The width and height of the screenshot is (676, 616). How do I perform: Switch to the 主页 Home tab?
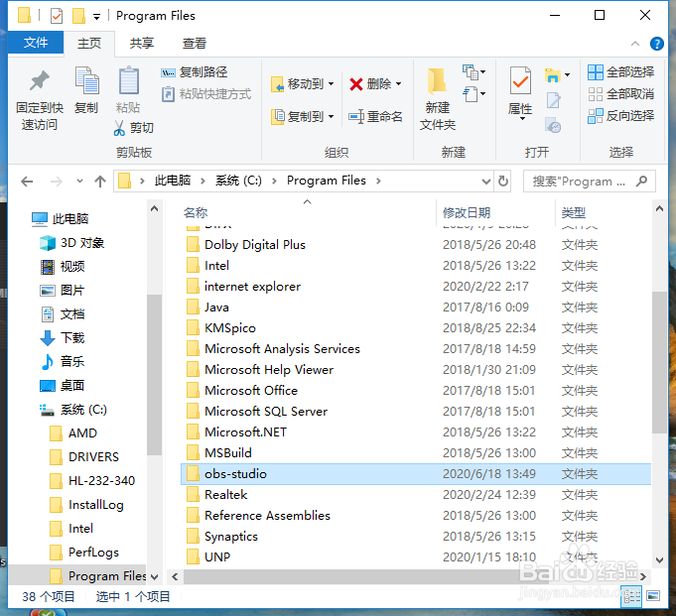pyautogui.click(x=89, y=43)
